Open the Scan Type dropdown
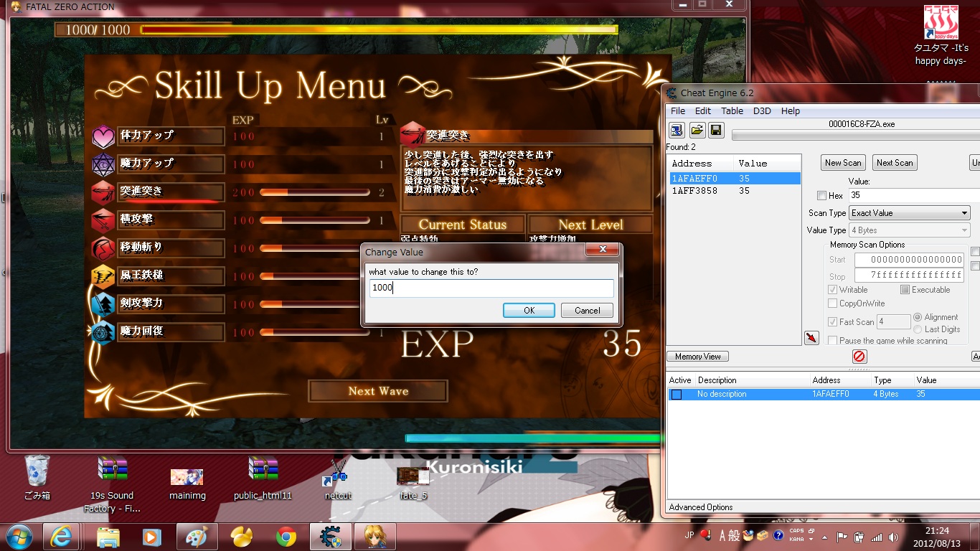The width and height of the screenshot is (980, 551). coord(909,213)
